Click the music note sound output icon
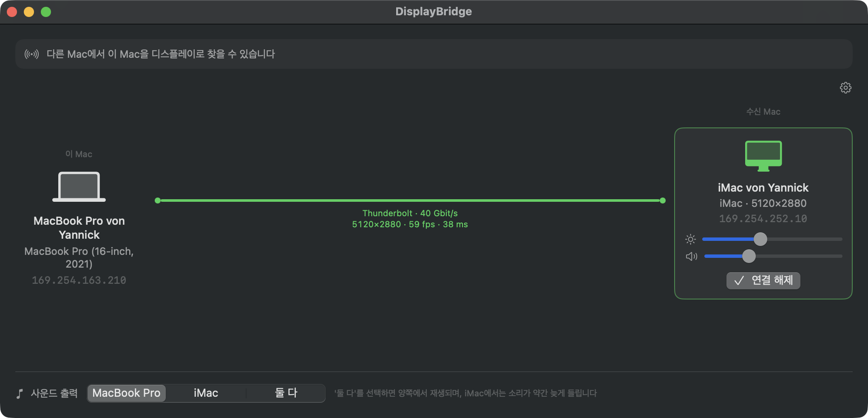 [x=20, y=394]
